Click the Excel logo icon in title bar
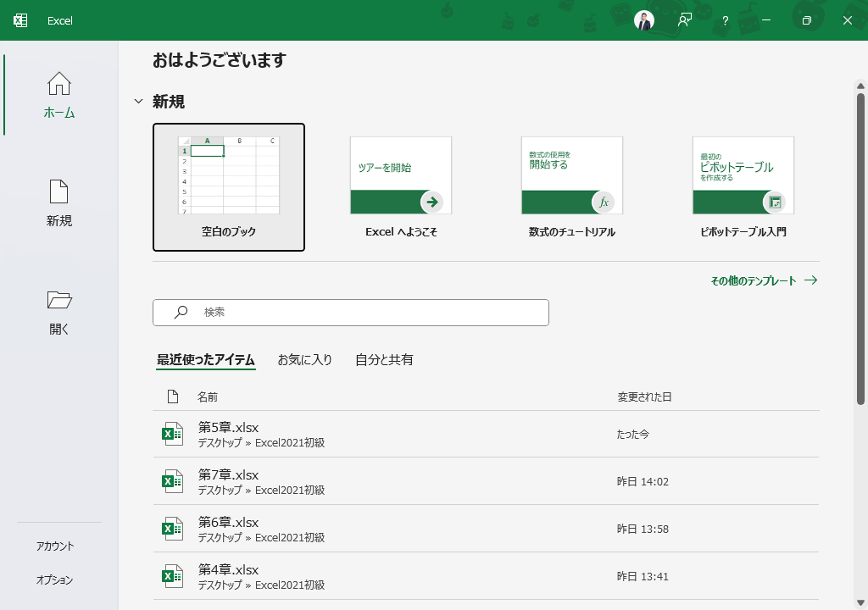 [x=20, y=20]
